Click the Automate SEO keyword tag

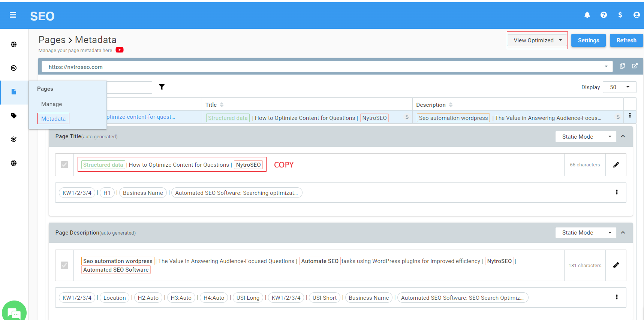pyautogui.click(x=320, y=261)
